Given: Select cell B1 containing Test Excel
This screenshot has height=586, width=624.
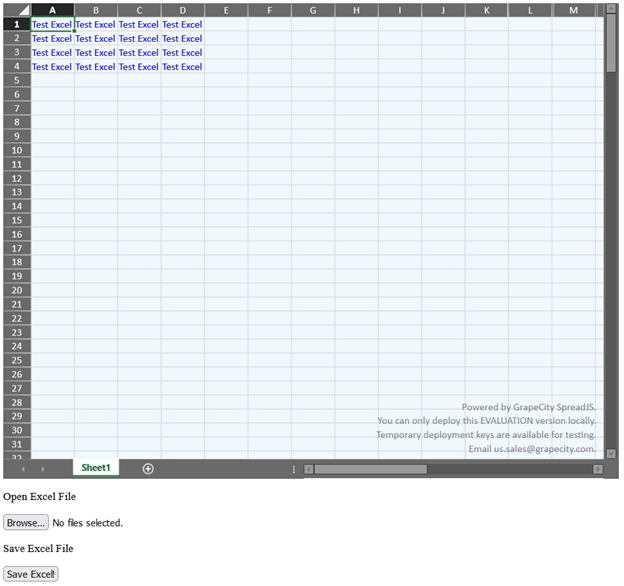Looking at the screenshot, I should coord(96,24).
